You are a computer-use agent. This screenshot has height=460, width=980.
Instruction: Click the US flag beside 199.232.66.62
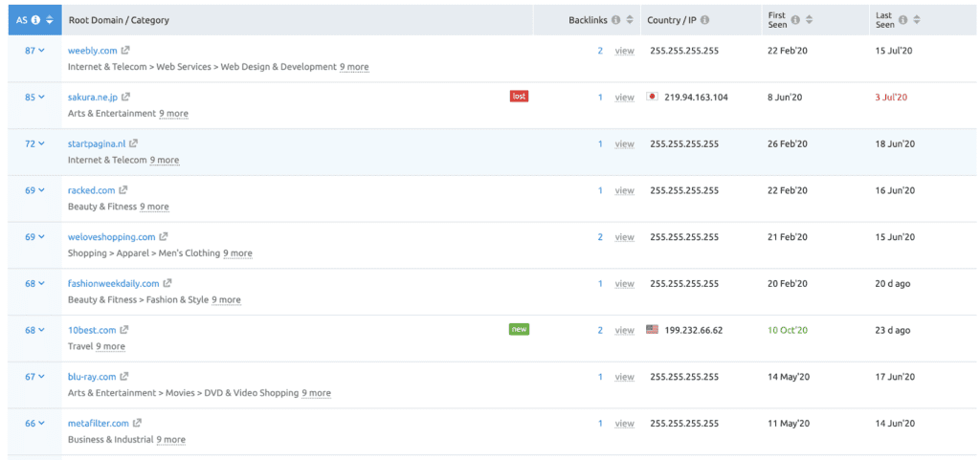652,330
